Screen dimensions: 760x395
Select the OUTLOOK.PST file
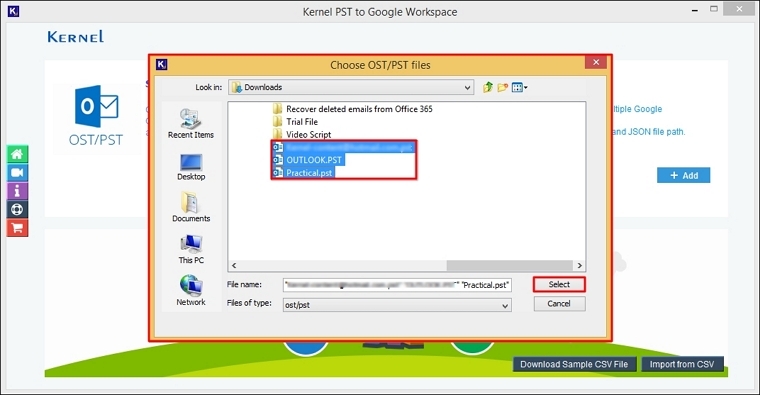click(x=308, y=160)
